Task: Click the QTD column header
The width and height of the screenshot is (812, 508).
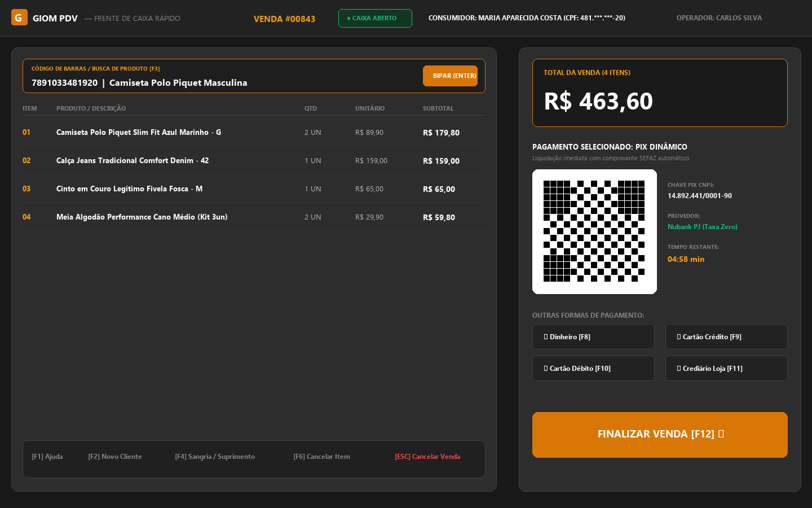Action: point(311,108)
